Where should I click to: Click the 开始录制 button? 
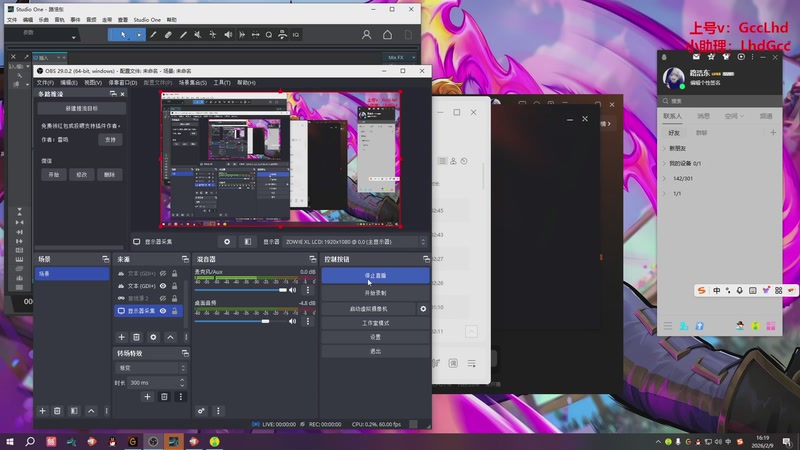pos(375,293)
